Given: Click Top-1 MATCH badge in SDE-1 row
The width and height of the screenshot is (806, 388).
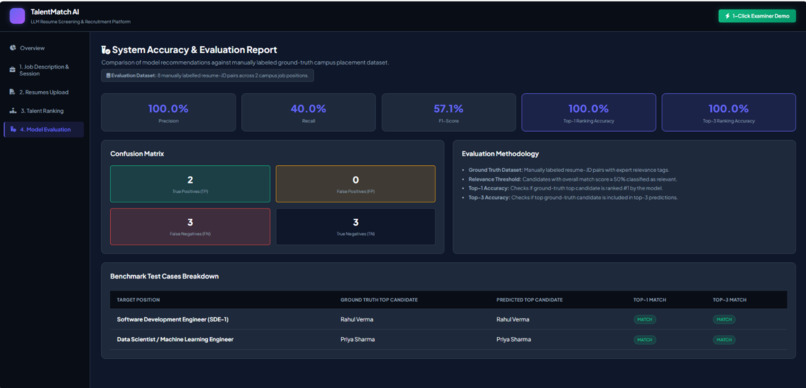Looking at the screenshot, I should tap(645, 319).
